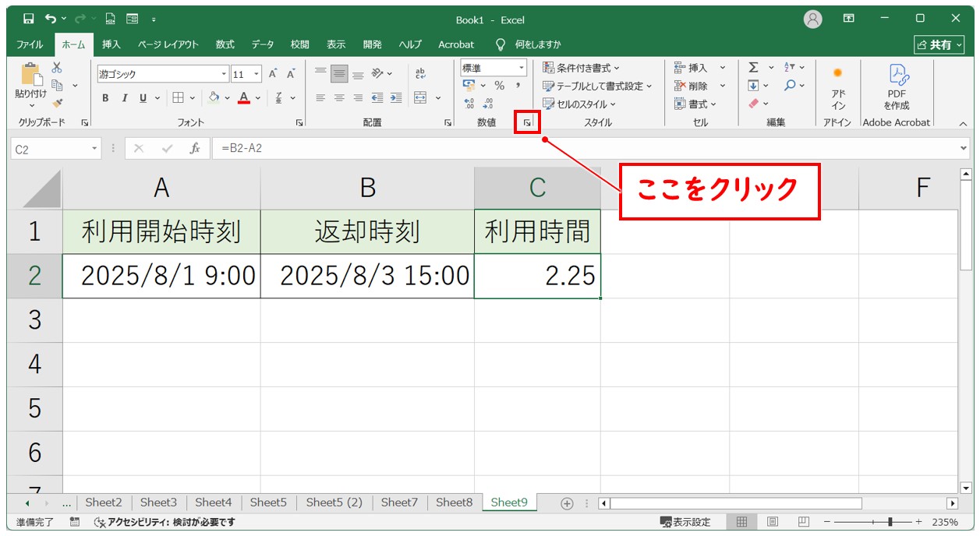
Task: Open the font name 游ゴシック dropdown
Action: click(x=225, y=74)
